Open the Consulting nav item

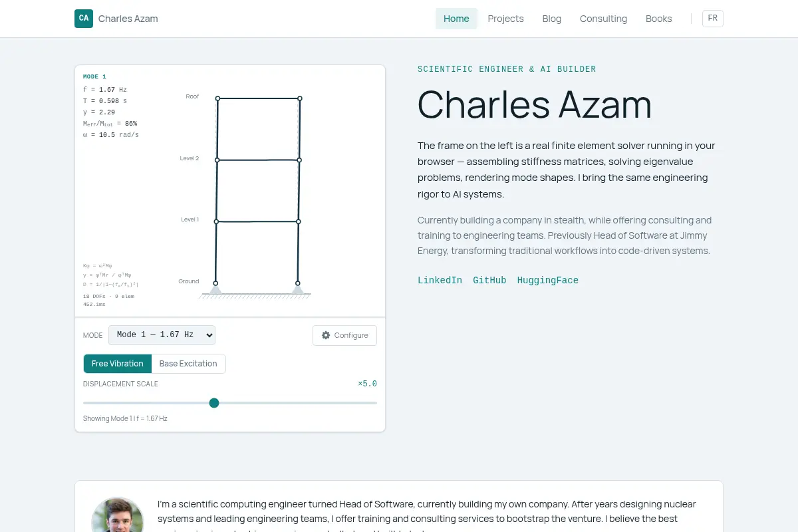pyautogui.click(x=603, y=19)
